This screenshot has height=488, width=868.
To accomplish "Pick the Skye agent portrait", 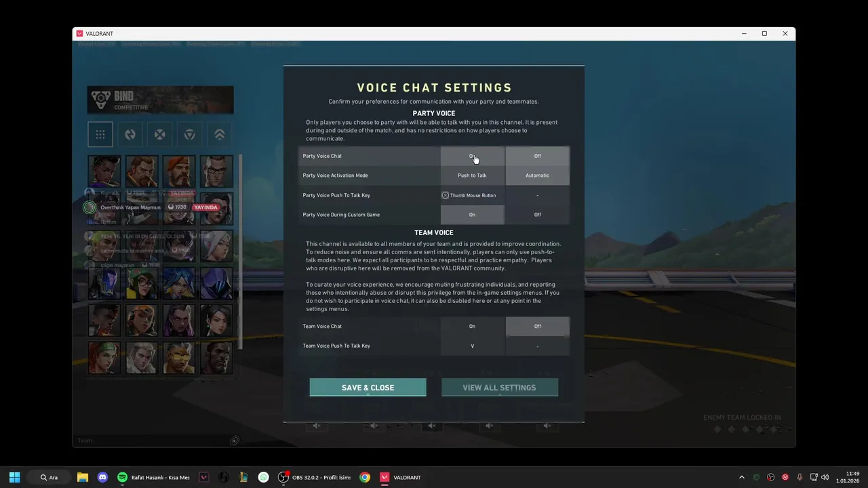I will 104,358.
